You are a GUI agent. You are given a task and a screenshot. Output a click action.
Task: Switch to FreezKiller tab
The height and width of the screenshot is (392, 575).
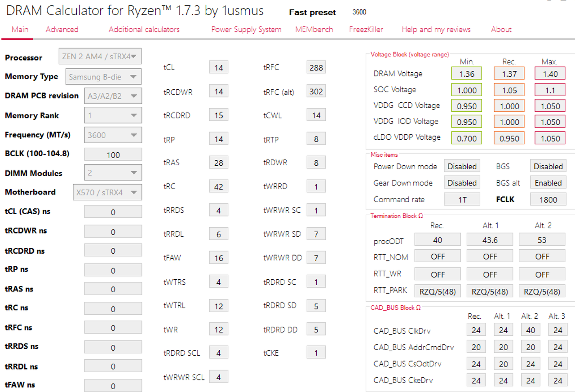click(x=366, y=30)
